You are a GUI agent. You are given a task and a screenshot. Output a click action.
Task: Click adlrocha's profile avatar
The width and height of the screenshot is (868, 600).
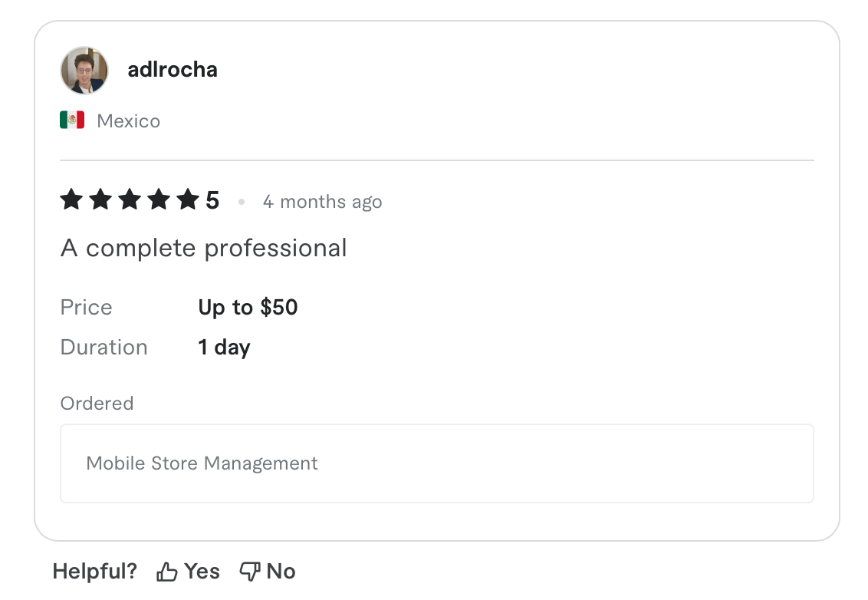coord(84,70)
